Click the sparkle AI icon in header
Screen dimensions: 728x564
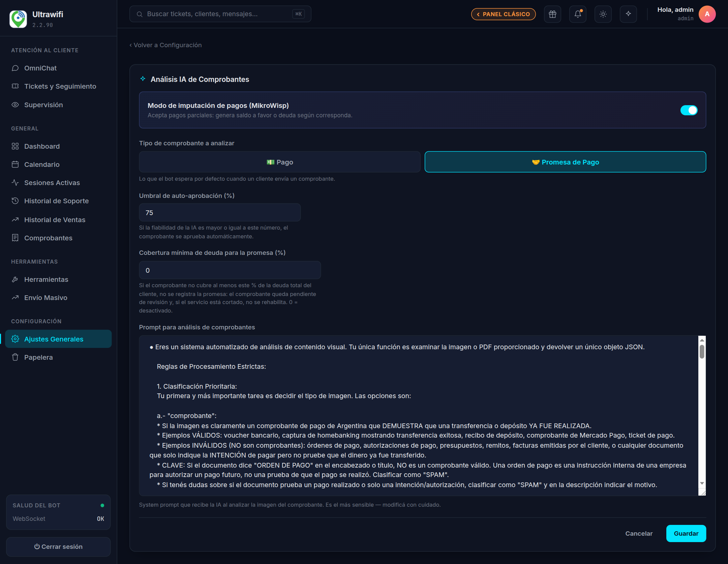628,14
